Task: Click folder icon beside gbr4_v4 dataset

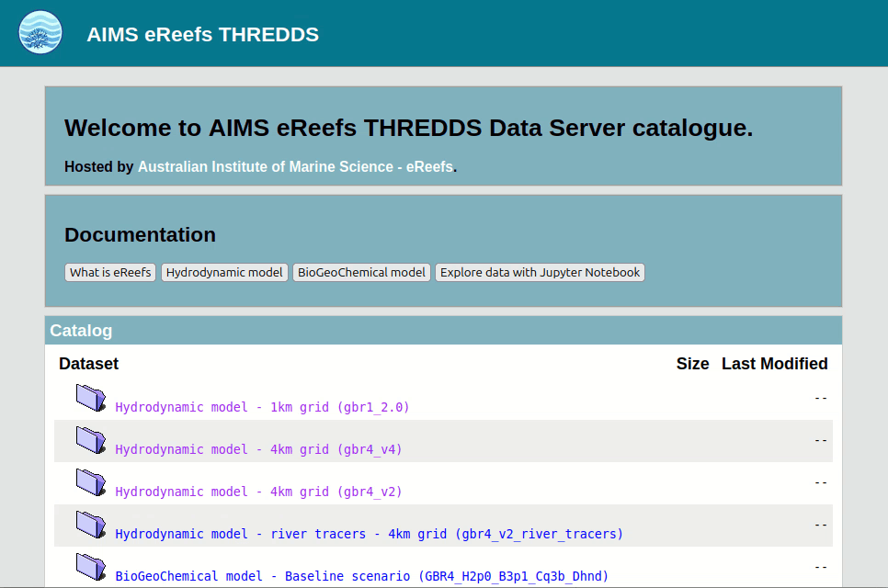Action: tap(91, 440)
